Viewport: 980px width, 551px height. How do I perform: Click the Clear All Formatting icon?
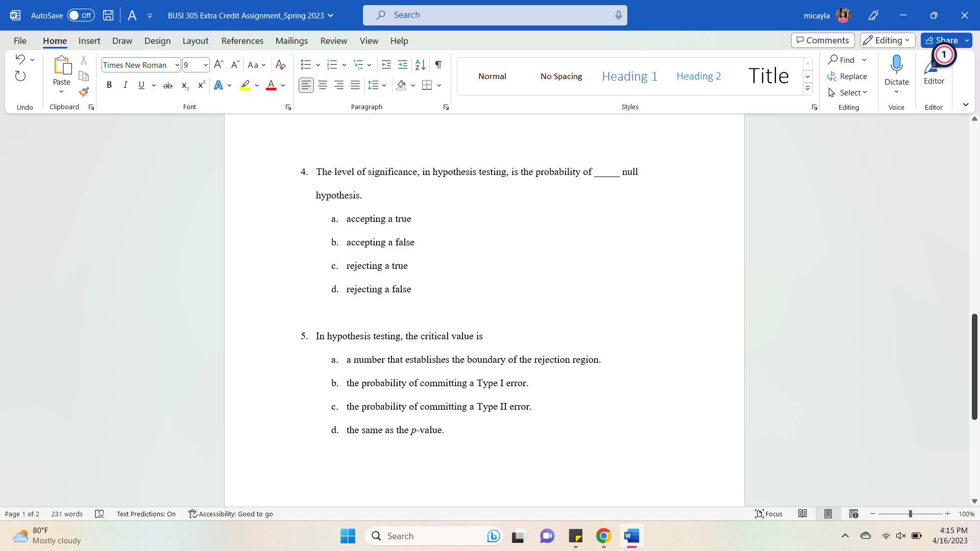280,65
